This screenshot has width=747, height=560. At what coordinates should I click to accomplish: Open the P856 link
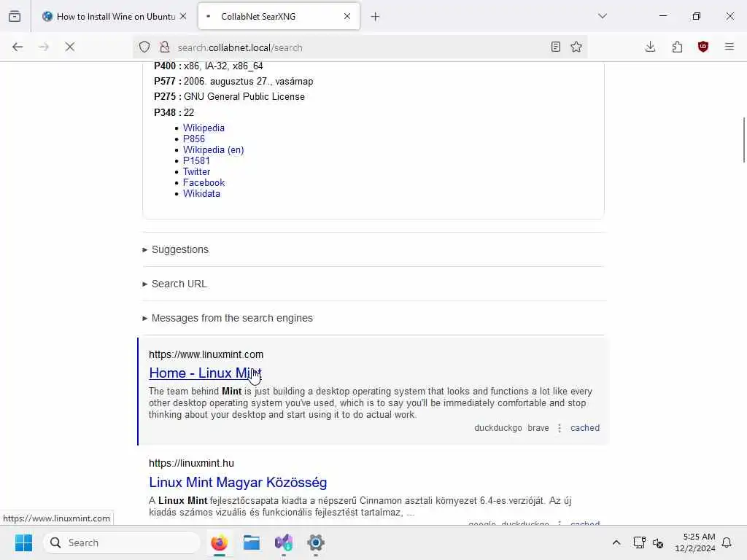point(194,139)
